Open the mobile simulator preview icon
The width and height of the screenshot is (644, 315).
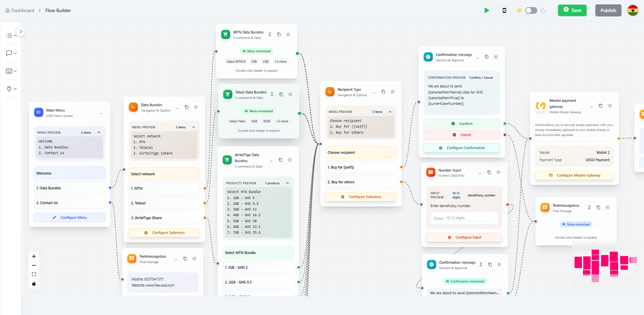point(504,10)
